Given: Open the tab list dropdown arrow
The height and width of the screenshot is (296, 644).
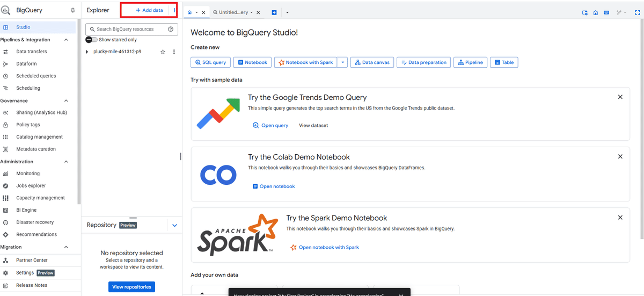Looking at the screenshot, I should (x=287, y=12).
